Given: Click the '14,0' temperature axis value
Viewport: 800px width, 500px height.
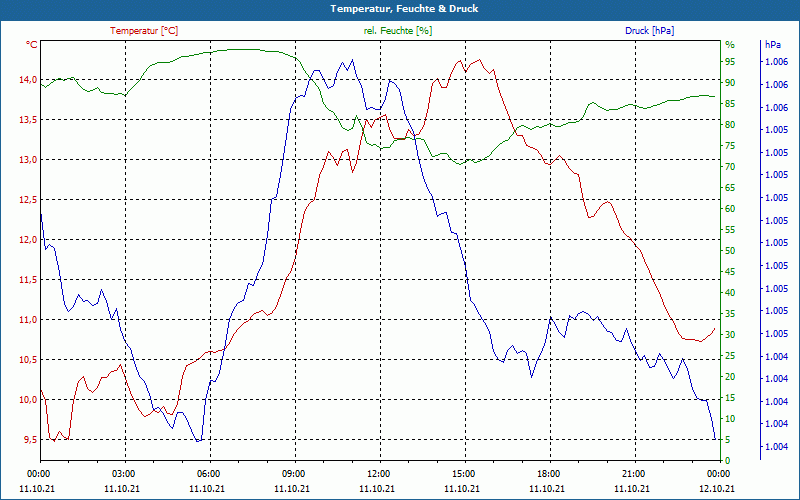Looking at the screenshot, I should (28, 80).
